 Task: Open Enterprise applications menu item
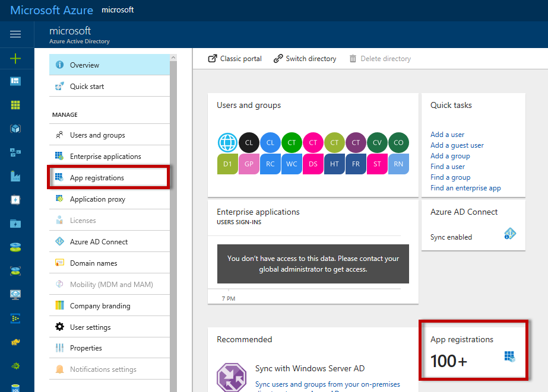coord(109,157)
